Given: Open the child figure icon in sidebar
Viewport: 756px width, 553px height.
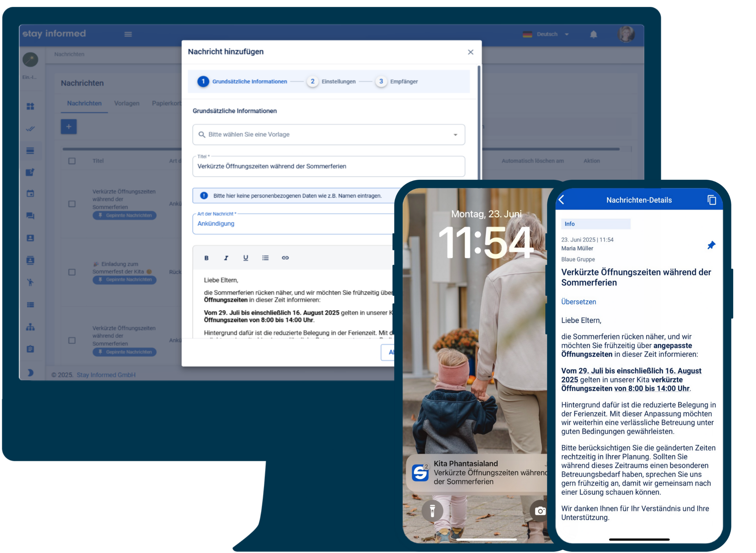Looking at the screenshot, I should 30,282.
